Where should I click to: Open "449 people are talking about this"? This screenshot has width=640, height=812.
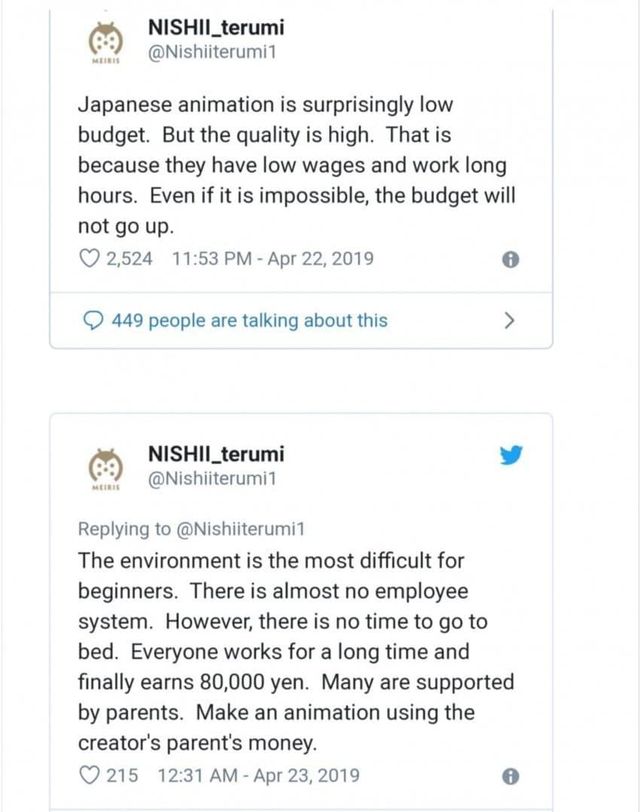249,321
